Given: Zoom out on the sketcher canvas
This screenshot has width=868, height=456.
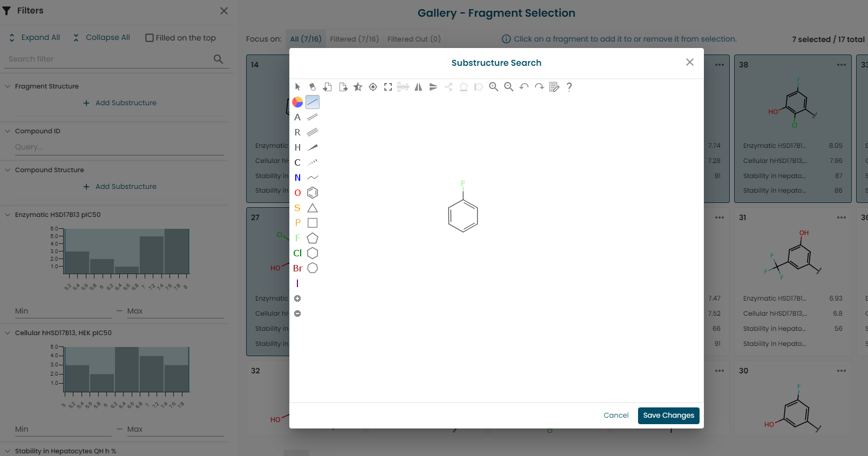Looking at the screenshot, I should click(x=508, y=87).
